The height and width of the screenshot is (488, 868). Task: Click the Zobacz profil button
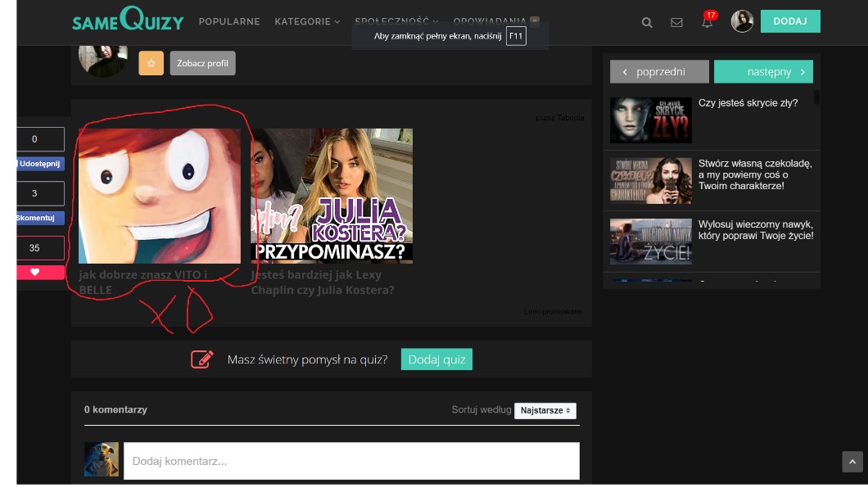[x=202, y=63]
